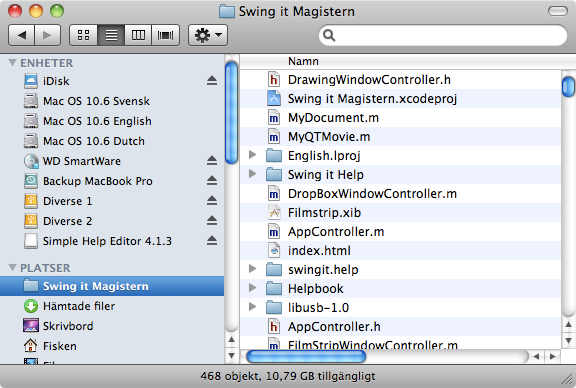Click horizontal scroll left arrow

(x=537, y=356)
